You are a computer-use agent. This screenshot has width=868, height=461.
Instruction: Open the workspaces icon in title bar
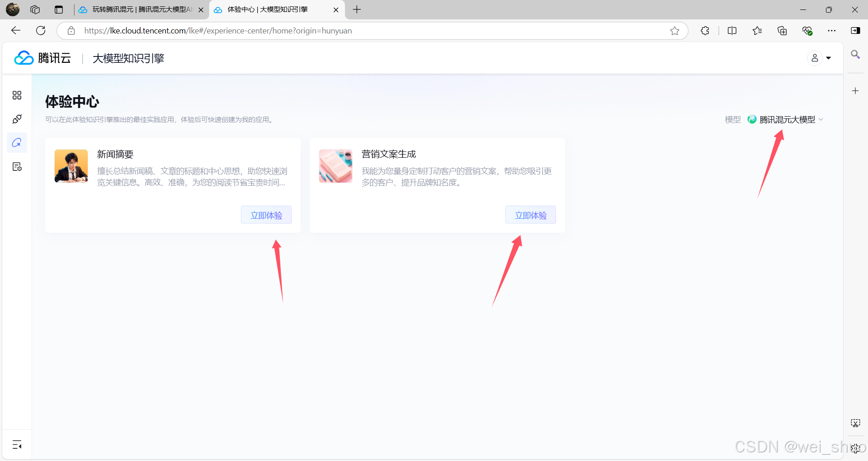tap(35, 9)
